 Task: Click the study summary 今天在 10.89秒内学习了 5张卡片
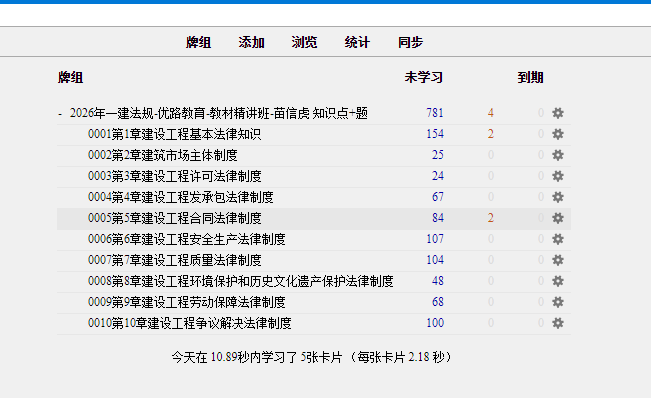tap(257, 357)
